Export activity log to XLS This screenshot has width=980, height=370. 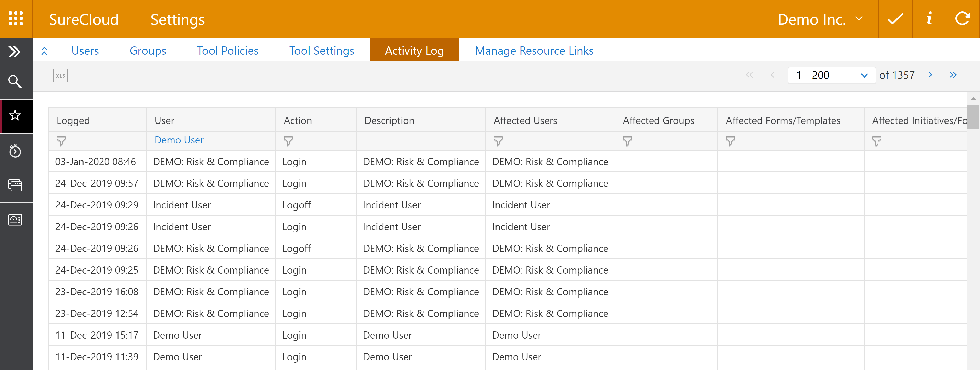61,76
